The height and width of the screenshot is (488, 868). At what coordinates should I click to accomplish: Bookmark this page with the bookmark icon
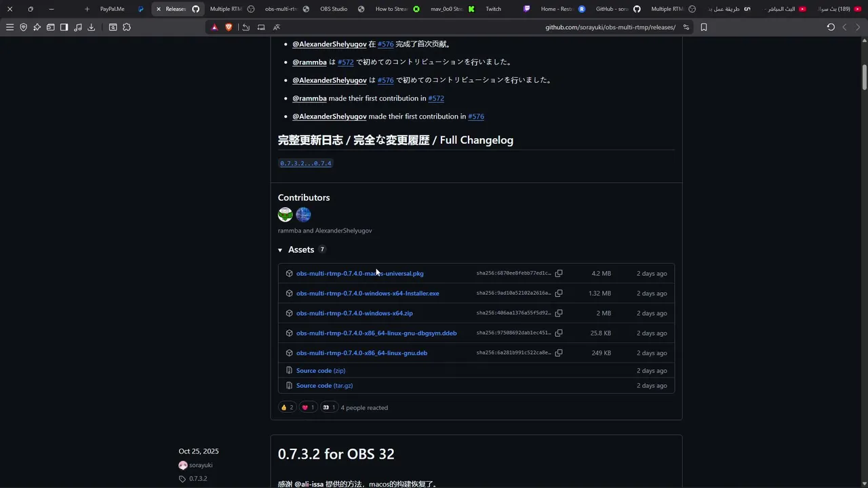[704, 27]
